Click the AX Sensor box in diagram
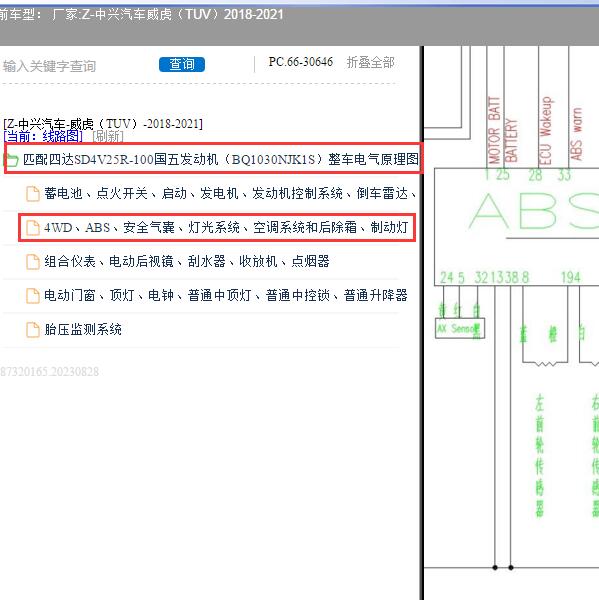Viewport: 599px width, 600px height. click(x=460, y=328)
